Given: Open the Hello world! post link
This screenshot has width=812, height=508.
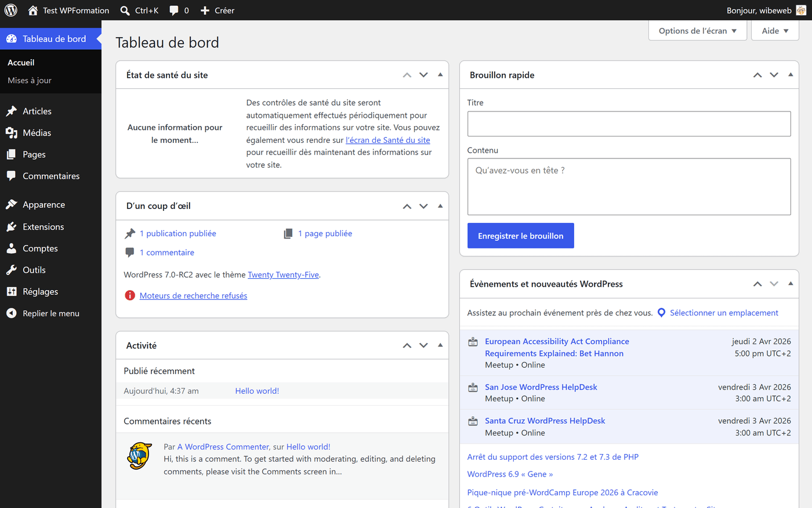Looking at the screenshot, I should pos(257,390).
